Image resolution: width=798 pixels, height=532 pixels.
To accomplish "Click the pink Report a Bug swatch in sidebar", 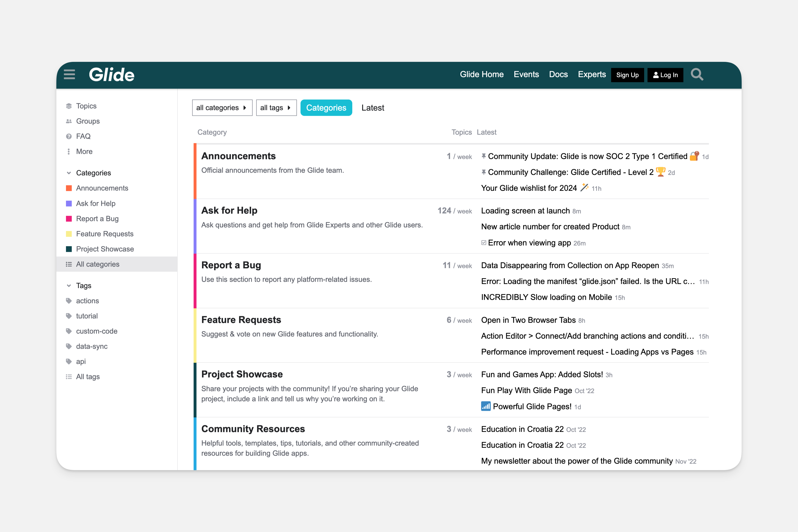I will (x=69, y=218).
